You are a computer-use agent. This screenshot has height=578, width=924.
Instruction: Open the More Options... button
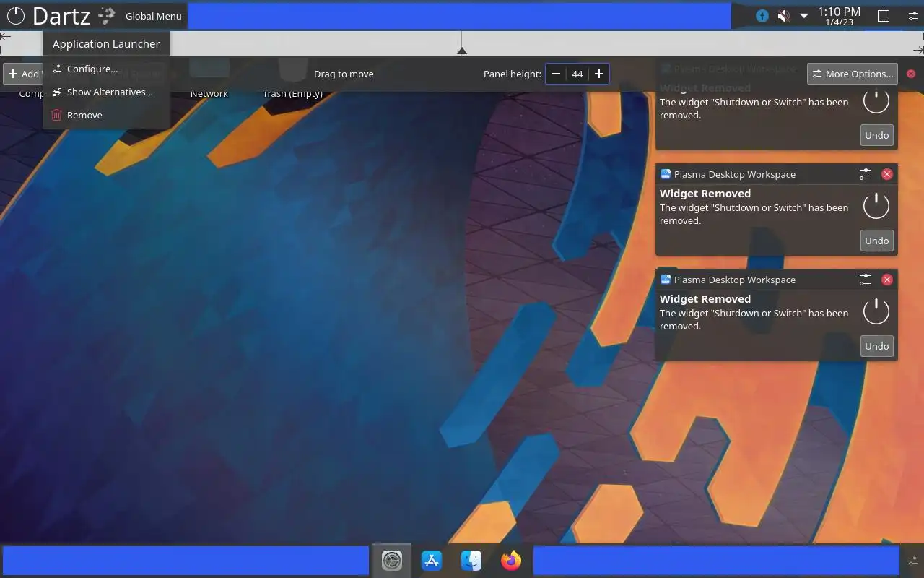coord(853,74)
